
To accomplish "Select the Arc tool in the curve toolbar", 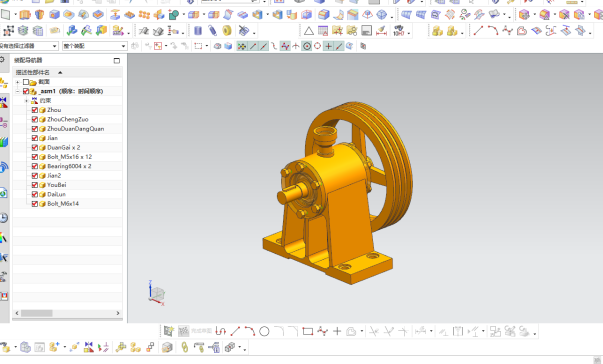I will point(493,30).
